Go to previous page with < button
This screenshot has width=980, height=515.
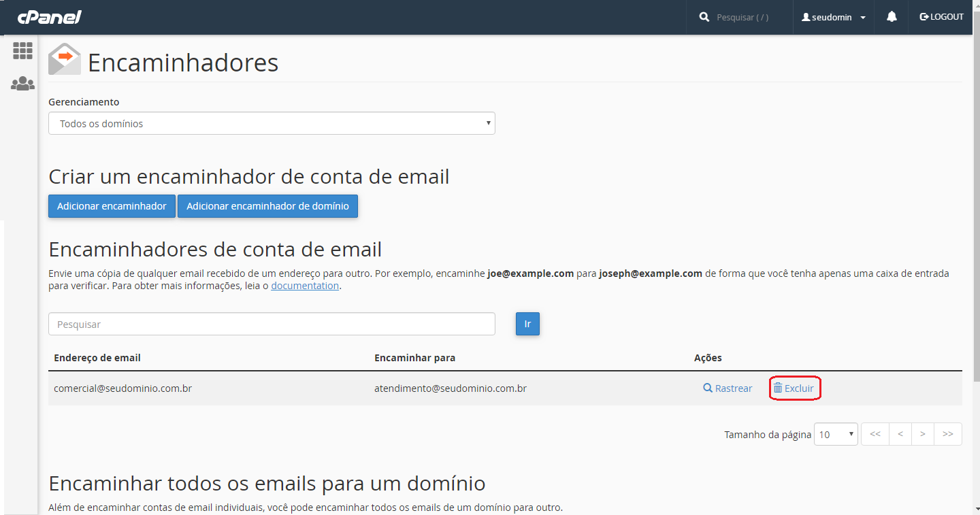900,434
